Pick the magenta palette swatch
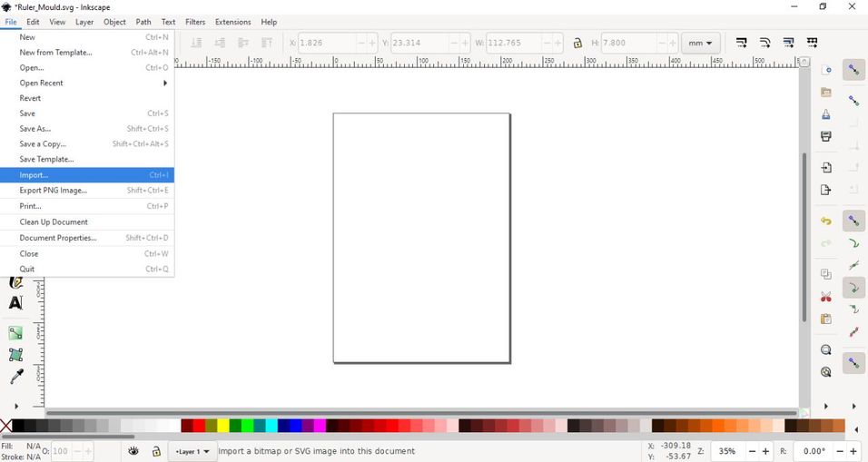The width and height of the screenshot is (868, 462). [x=320, y=426]
